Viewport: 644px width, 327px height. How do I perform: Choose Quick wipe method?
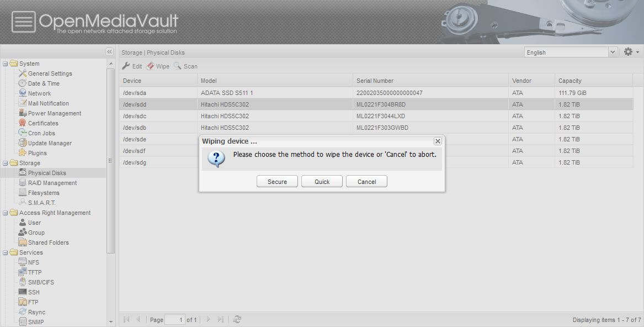pyautogui.click(x=322, y=181)
